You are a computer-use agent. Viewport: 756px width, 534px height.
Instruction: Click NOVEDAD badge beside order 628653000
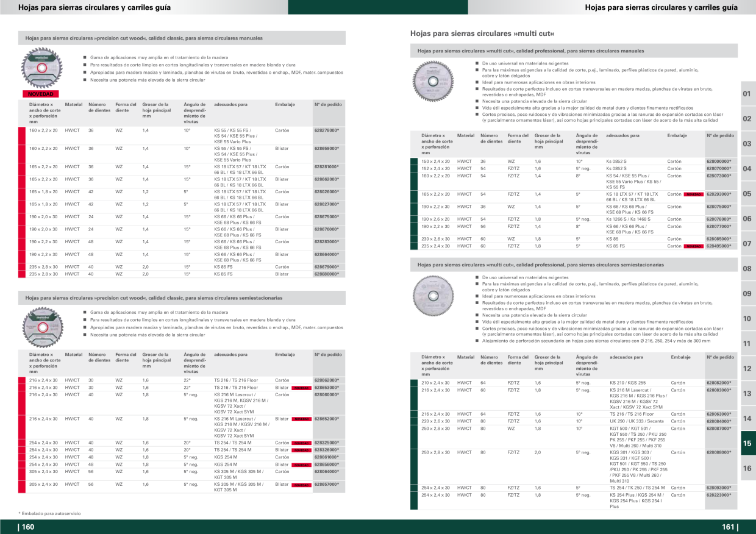pos(301,388)
